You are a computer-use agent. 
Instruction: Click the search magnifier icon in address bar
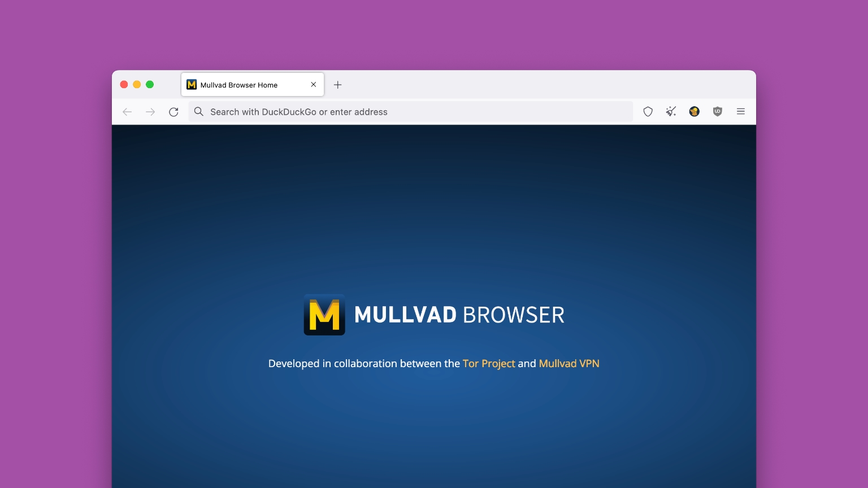199,112
